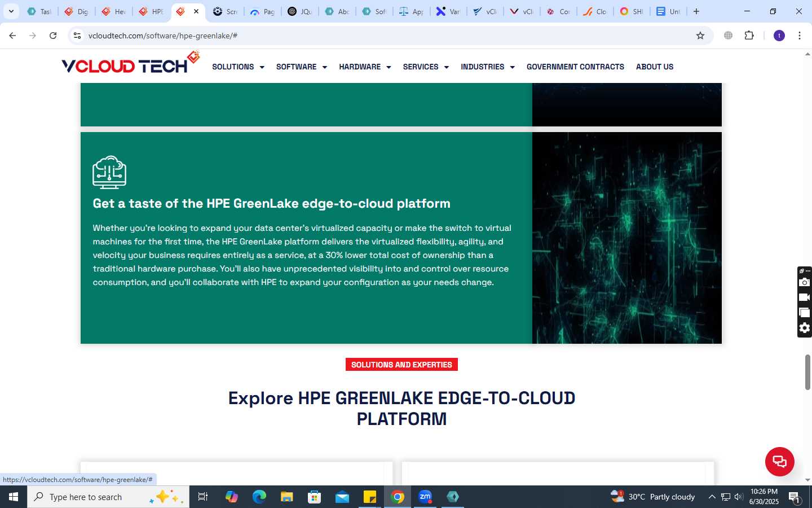Open a new browser tab
The image size is (812, 508).
click(696, 11)
